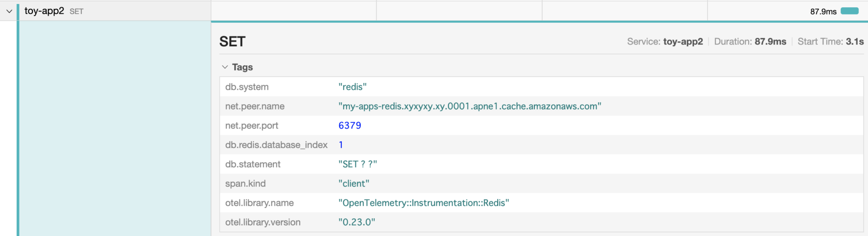Click the 6379 port value
The image size is (868, 236).
tap(349, 125)
